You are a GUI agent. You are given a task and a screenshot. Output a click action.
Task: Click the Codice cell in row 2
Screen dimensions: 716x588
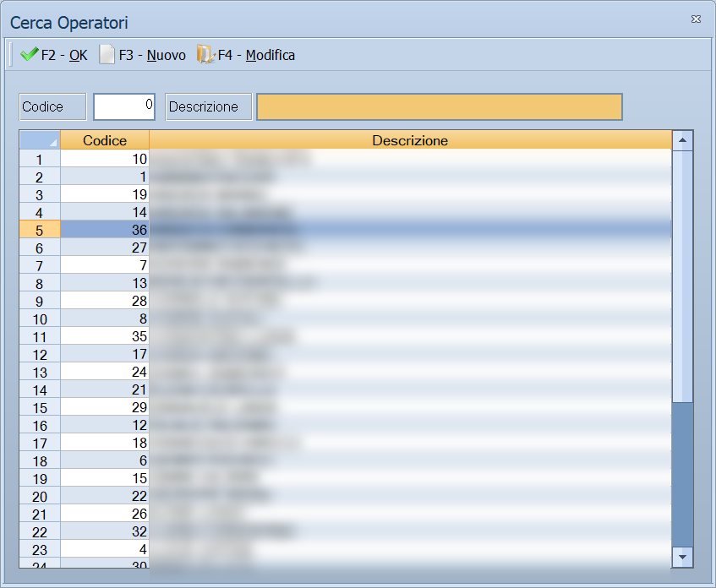105,177
